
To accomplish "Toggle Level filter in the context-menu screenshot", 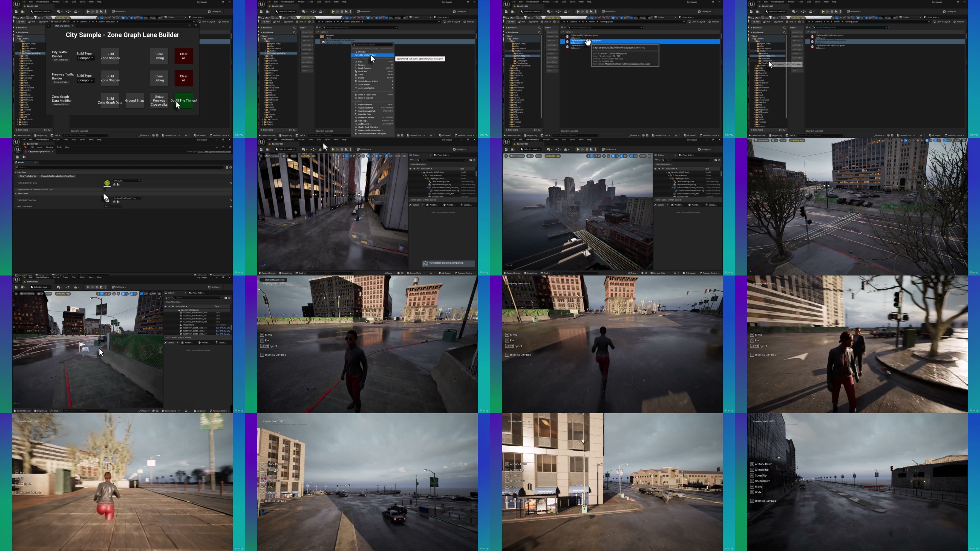I will (307, 71).
